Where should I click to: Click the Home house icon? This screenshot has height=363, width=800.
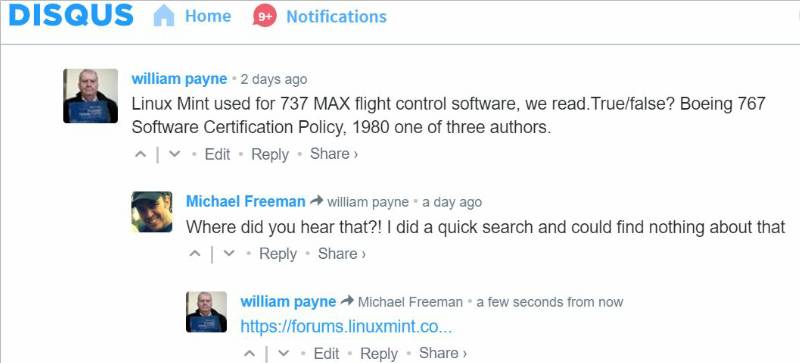coord(164,16)
